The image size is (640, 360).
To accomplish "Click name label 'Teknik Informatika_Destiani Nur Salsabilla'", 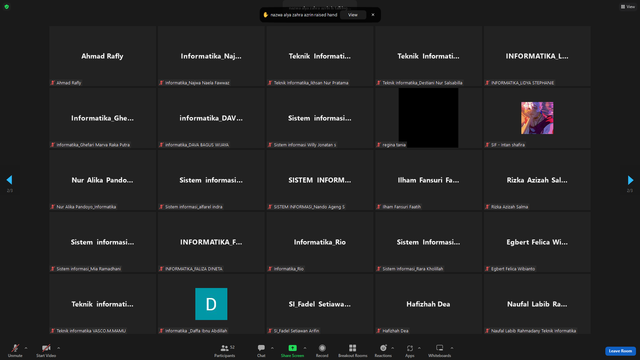I will click(422, 83).
